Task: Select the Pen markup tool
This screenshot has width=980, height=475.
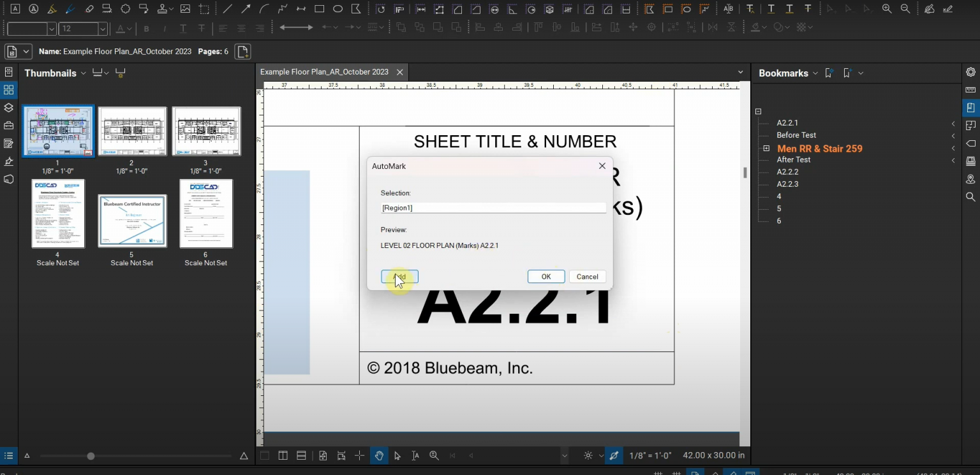Action: coord(70,9)
